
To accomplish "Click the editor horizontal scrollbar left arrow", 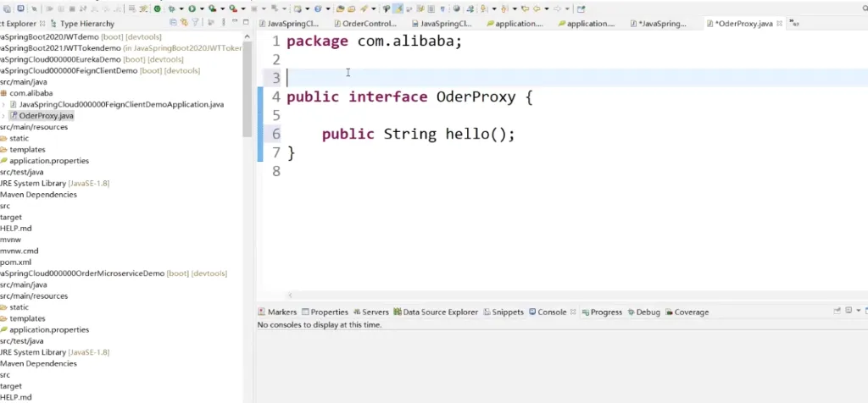I will coord(290,295).
